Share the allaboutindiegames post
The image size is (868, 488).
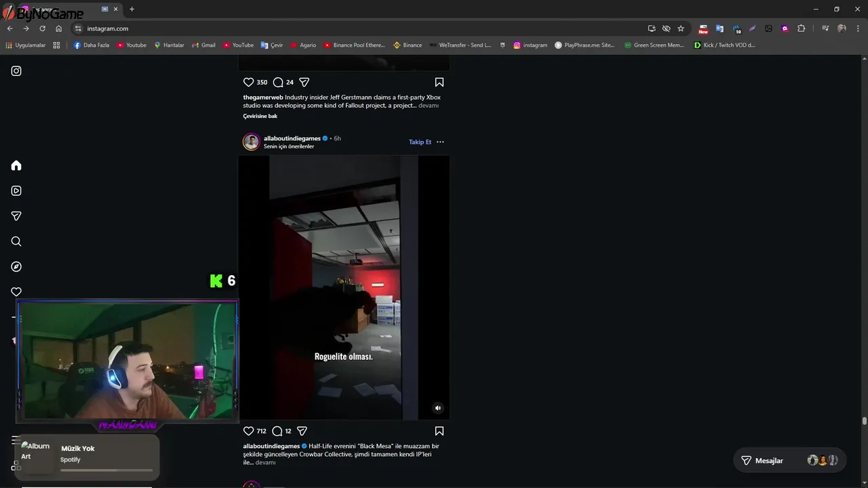[302, 431]
